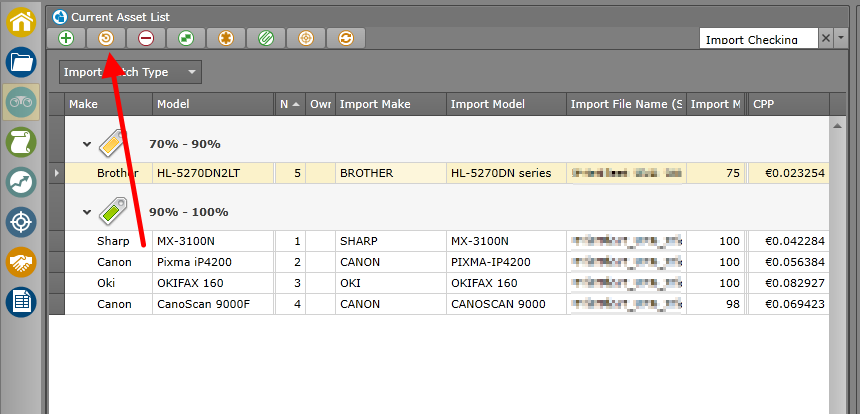Click the Import Checking field
The height and width of the screenshot is (414, 860).
point(759,39)
